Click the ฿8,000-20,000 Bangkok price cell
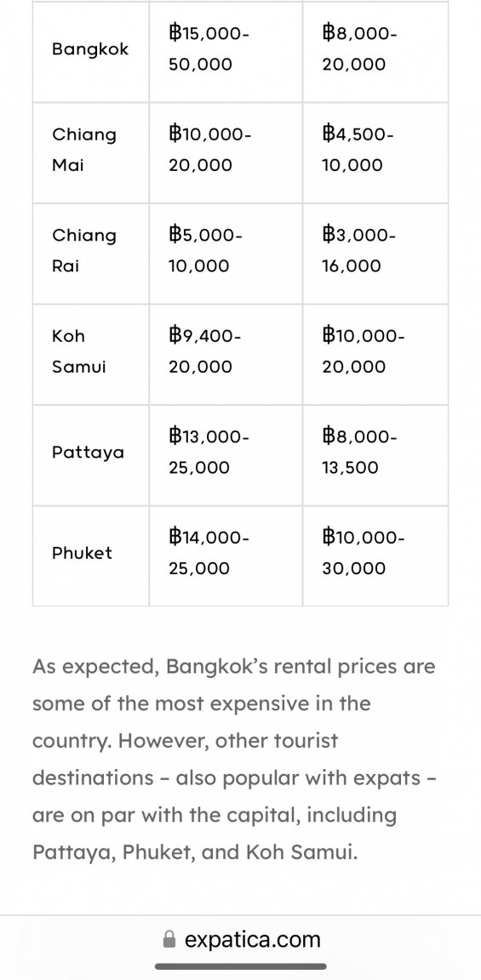 (x=375, y=51)
